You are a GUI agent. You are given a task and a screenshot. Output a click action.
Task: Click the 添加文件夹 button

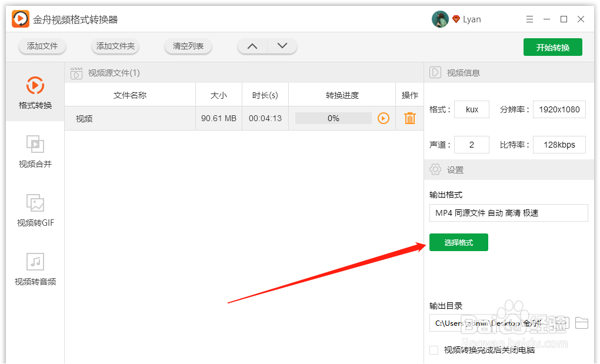(x=115, y=46)
